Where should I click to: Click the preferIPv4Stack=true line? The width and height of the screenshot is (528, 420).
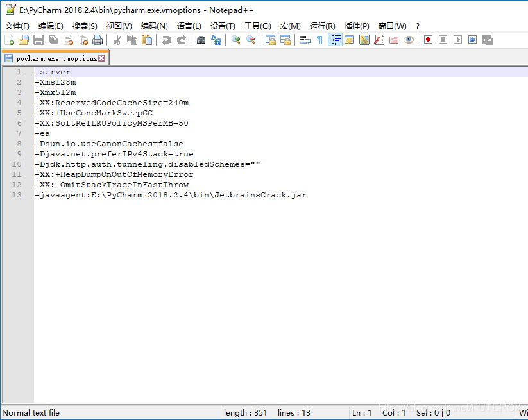click(114, 154)
